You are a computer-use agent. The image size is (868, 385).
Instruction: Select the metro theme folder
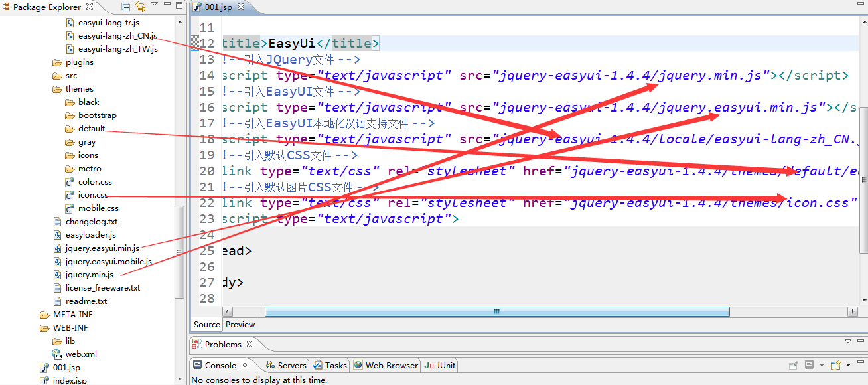tap(84, 168)
